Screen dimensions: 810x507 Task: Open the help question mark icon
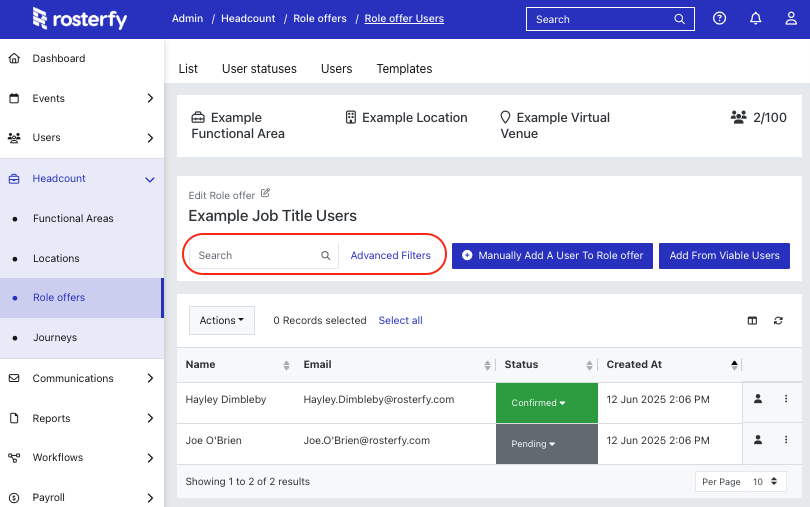pos(719,19)
